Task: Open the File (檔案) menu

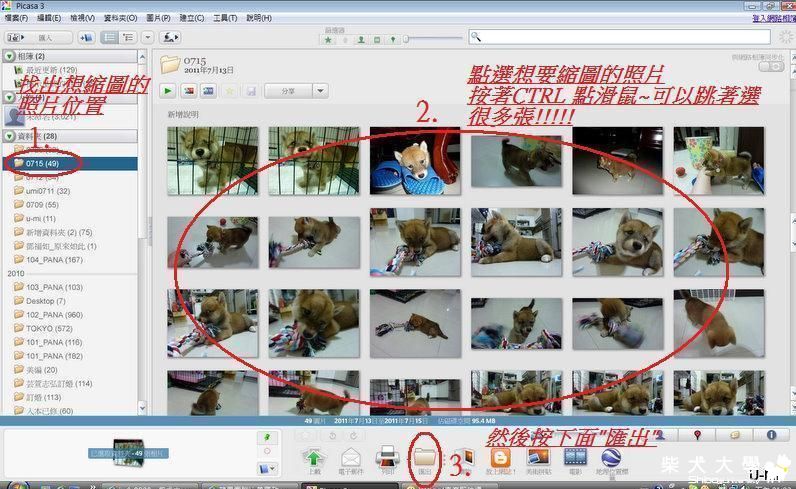Action: (x=16, y=18)
